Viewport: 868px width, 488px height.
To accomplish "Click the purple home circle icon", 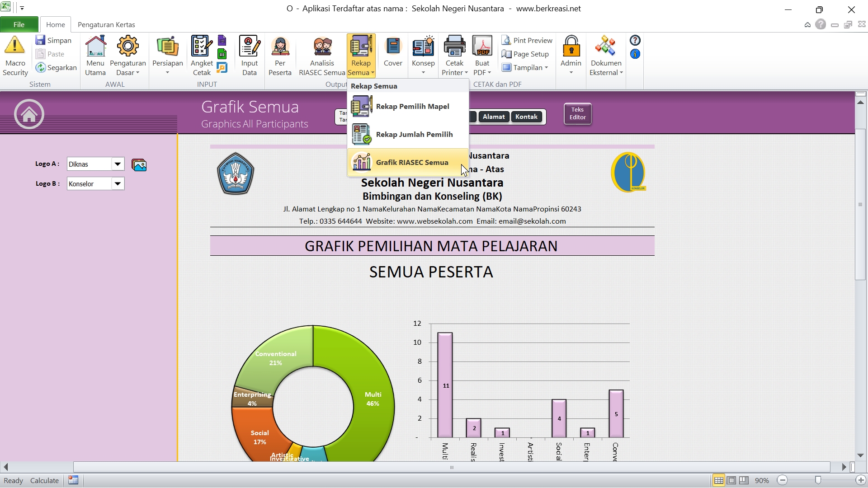I will (29, 114).
